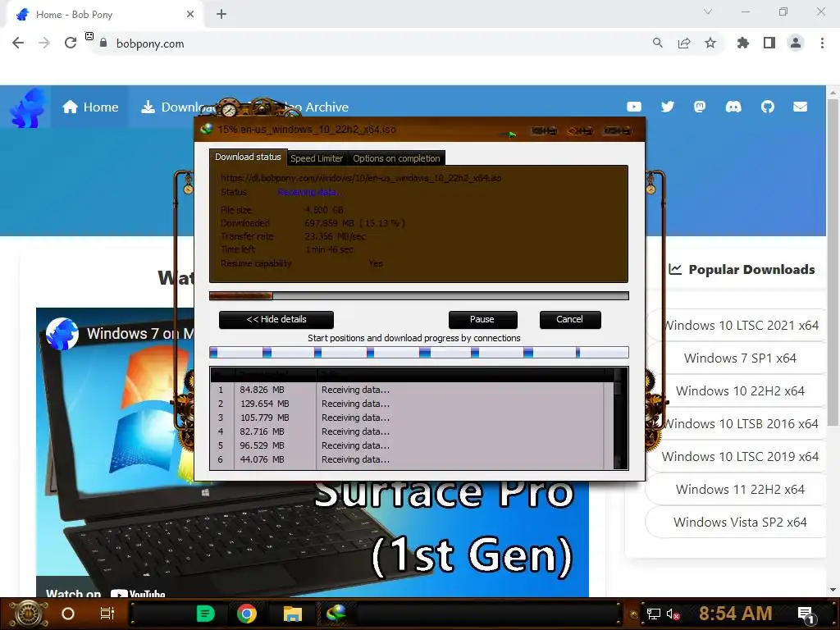Open Windows 10 LTSB 2016 x64 link
The image size is (840, 630).
(x=742, y=423)
